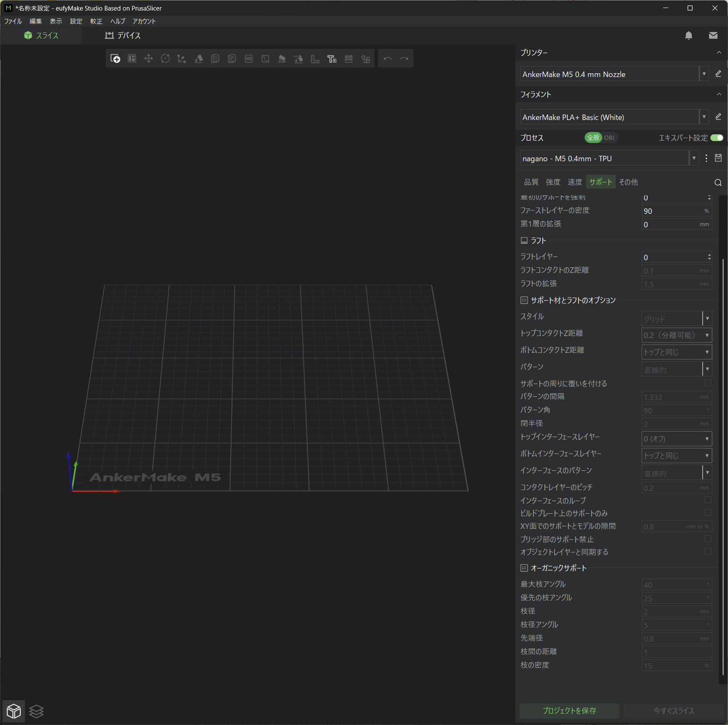Switch to layer preview view icon
This screenshot has height=725, width=728.
click(x=37, y=711)
